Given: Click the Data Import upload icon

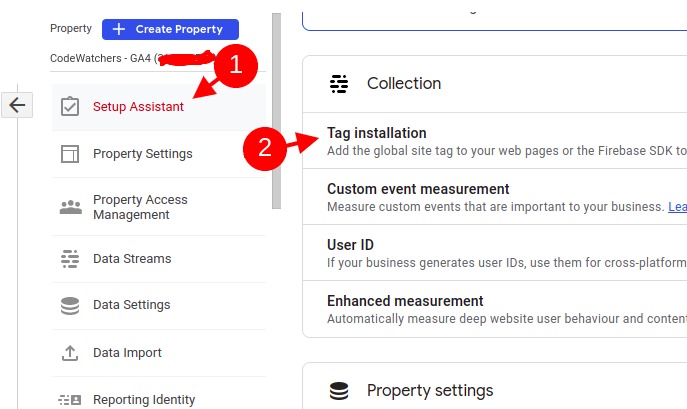Looking at the screenshot, I should [x=70, y=353].
